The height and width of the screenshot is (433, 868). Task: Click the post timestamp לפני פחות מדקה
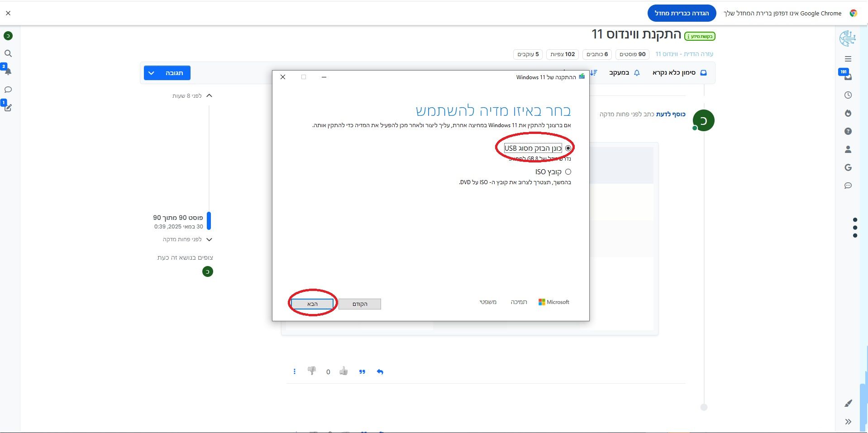click(621, 114)
